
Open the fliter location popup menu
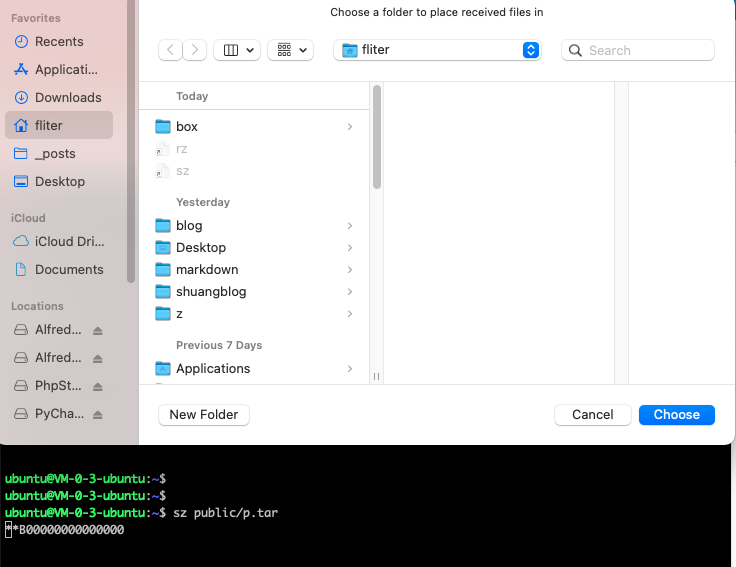pos(437,50)
